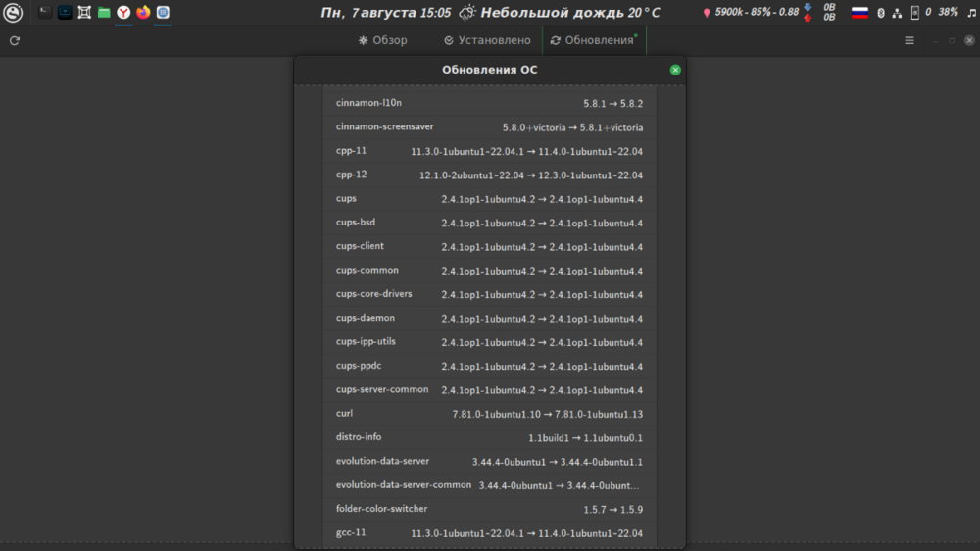Open the Обновления tab
Viewport: 980px width, 551px height.
(593, 41)
